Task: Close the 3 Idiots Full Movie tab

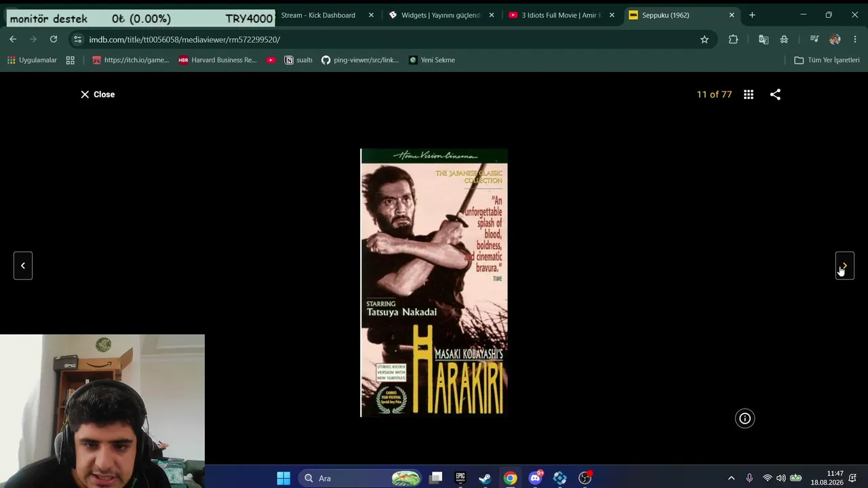Action: pos(612,15)
